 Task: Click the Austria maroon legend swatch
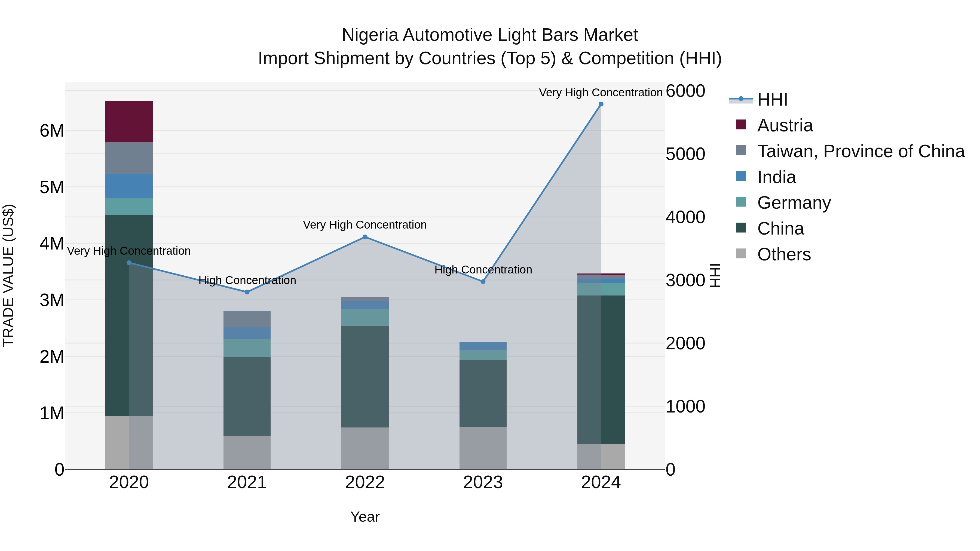[741, 124]
